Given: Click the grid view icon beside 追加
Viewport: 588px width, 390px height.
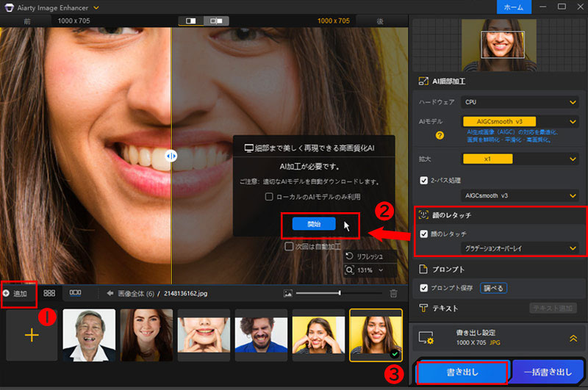Looking at the screenshot, I should pos(49,293).
